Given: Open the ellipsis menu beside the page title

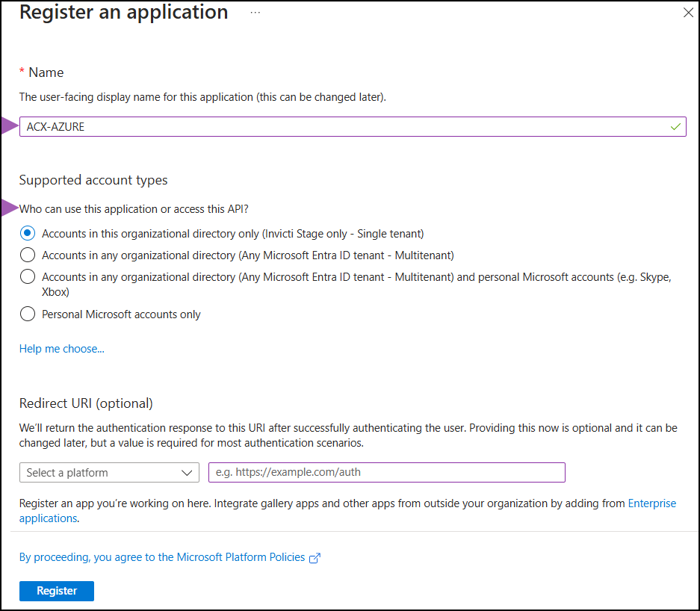Looking at the screenshot, I should tap(255, 12).
